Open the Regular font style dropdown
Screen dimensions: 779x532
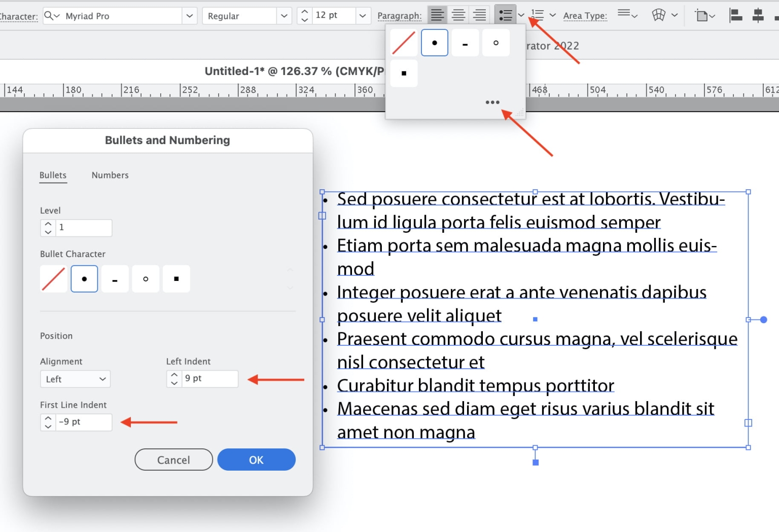pos(284,16)
